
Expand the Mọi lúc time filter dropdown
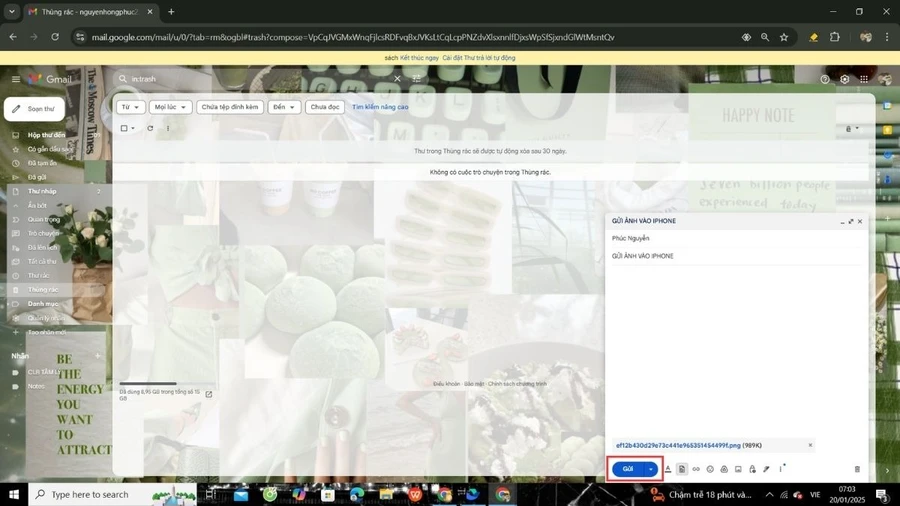coord(170,107)
